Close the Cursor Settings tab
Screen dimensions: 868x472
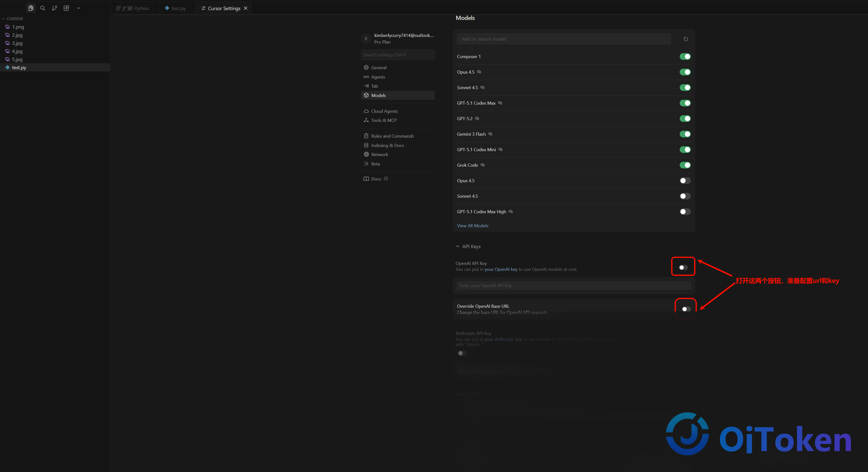pos(246,8)
